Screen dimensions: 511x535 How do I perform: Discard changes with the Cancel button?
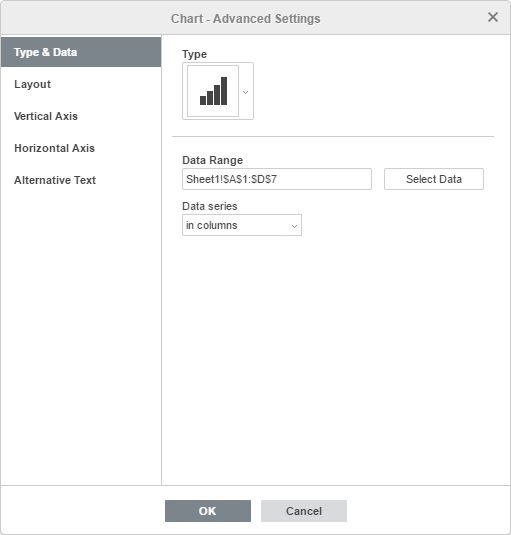click(x=304, y=511)
